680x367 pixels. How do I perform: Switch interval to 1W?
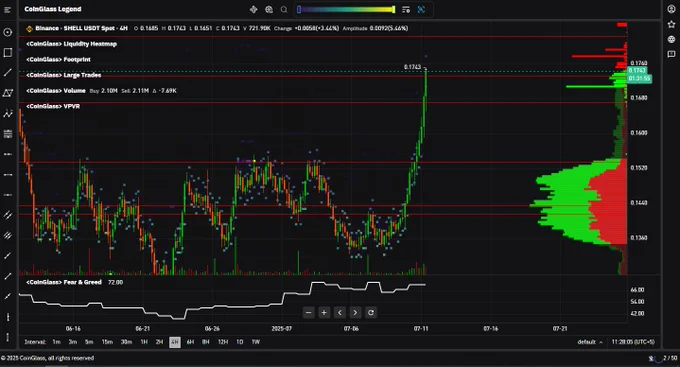[256, 342]
